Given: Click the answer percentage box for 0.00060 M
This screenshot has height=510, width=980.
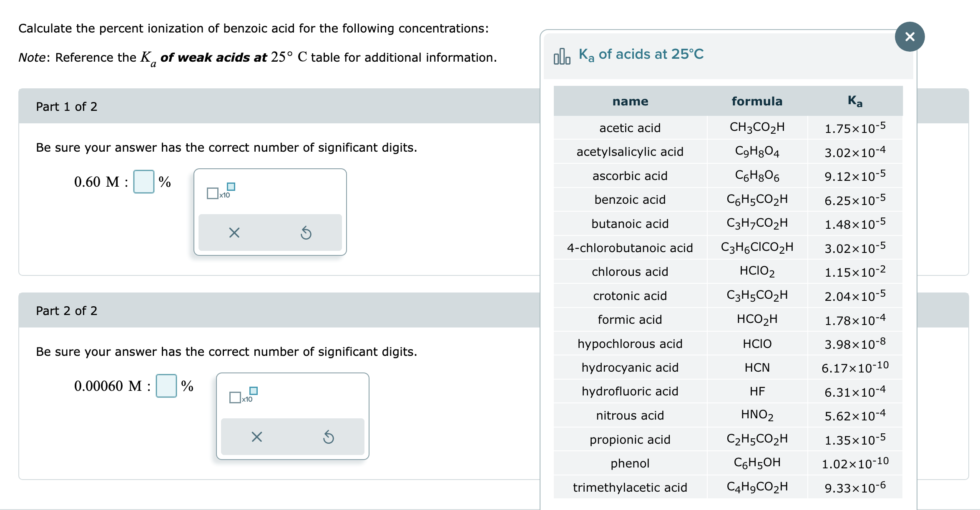Looking at the screenshot, I should (167, 386).
